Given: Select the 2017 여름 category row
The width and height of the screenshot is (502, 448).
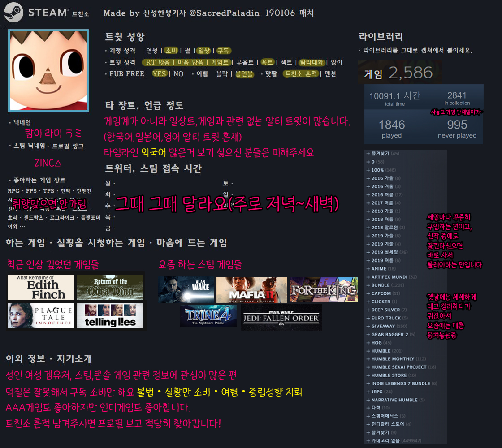Looking at the screenshot, I should (x=383, y=203).
